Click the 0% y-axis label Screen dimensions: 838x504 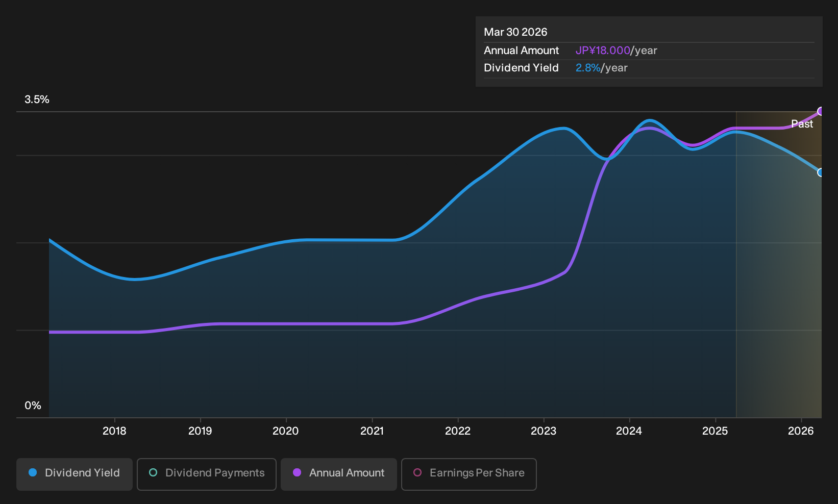(33, 406)
